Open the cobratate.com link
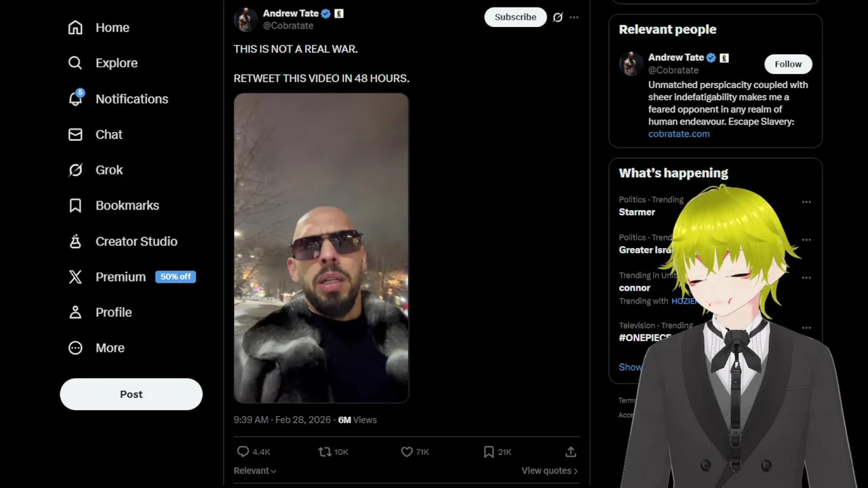This screenshot has height=488, width=868. point(679,134)
